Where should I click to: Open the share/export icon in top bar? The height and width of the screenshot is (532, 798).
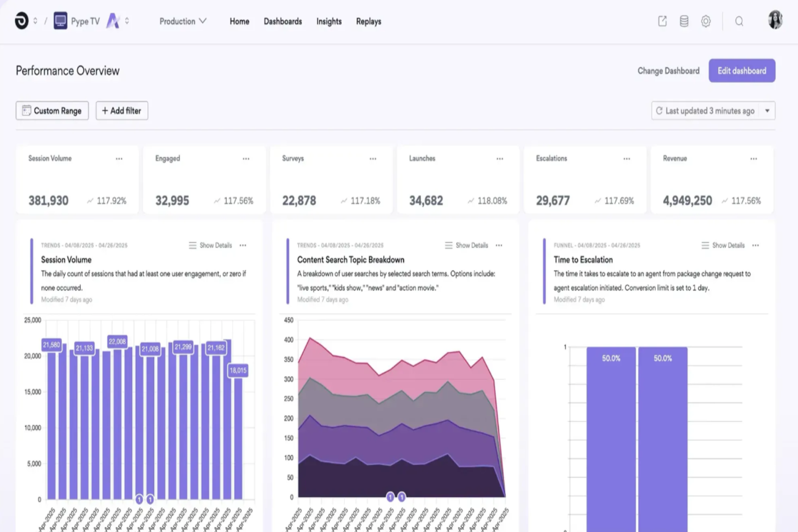click(x=662, y=21)
